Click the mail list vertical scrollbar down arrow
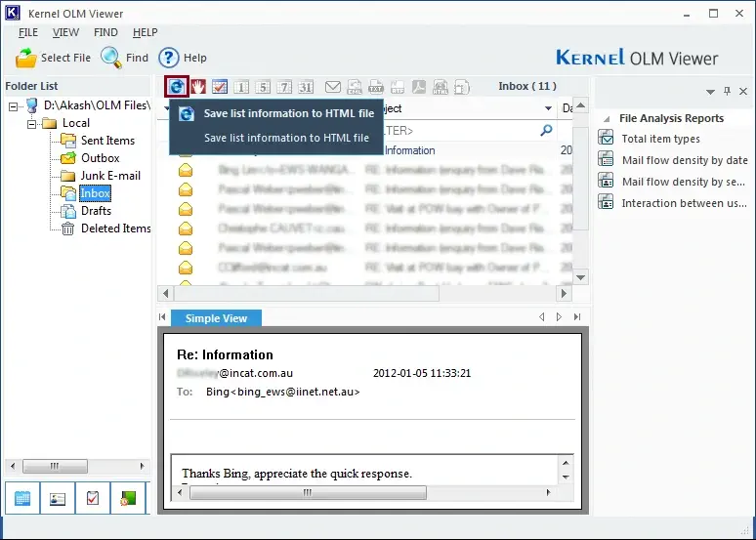756x540 pixels. coord(580,277)
